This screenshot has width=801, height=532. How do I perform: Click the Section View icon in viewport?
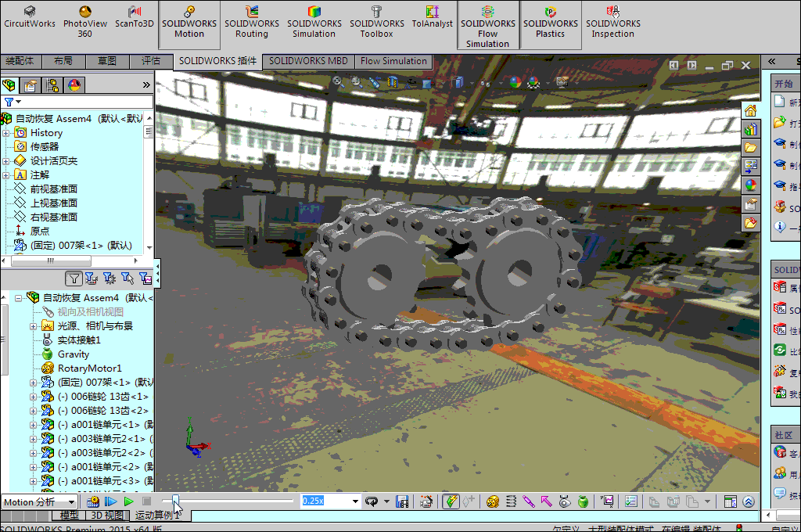393,82
